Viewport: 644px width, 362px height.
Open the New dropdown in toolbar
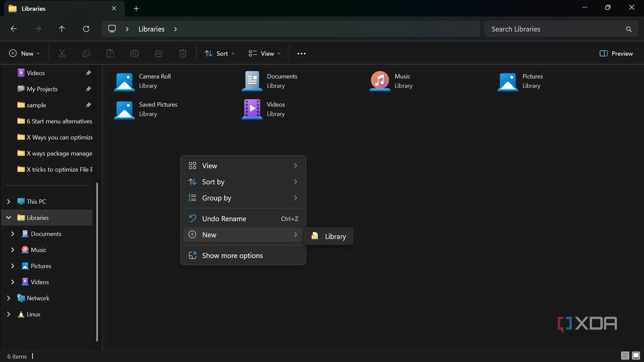click(24, 53)
